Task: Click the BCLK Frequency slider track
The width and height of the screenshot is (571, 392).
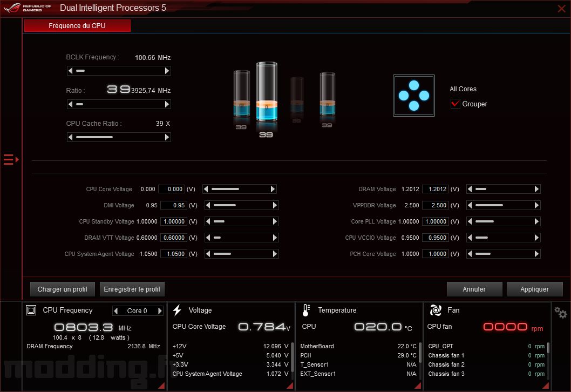Action: click(x=119, y=71)
